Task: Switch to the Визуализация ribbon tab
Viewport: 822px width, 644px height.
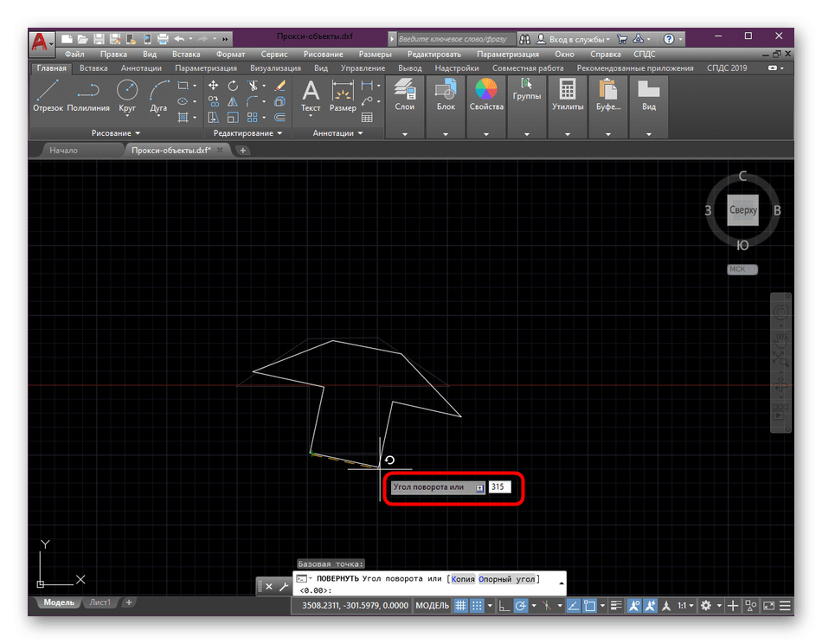Action: [275, 68]
